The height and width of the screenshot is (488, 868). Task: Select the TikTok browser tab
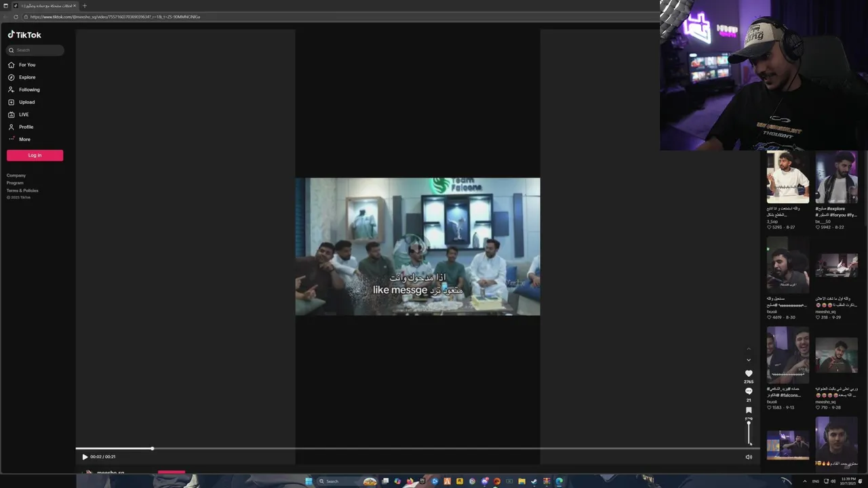point(45,5)
